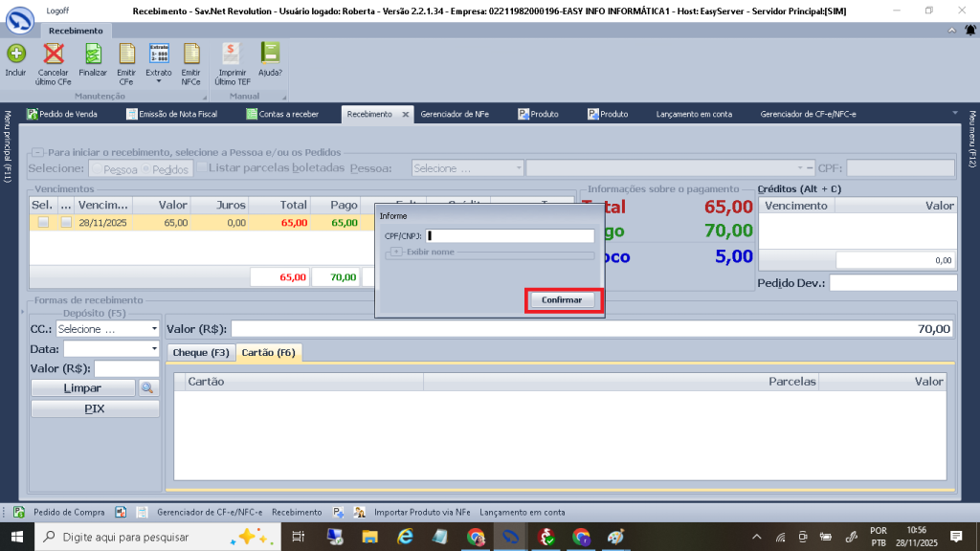Click the Cancelar último CFe icon

[x=54, y=54]
